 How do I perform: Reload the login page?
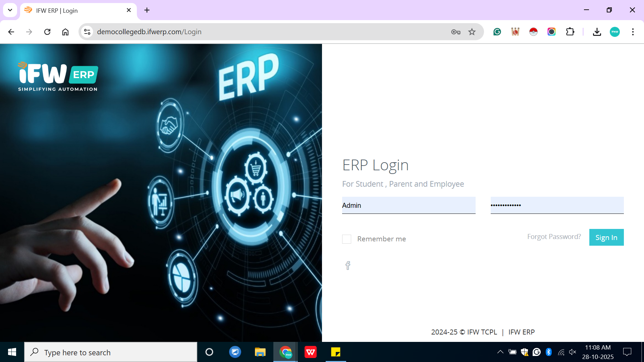(47, 32)
